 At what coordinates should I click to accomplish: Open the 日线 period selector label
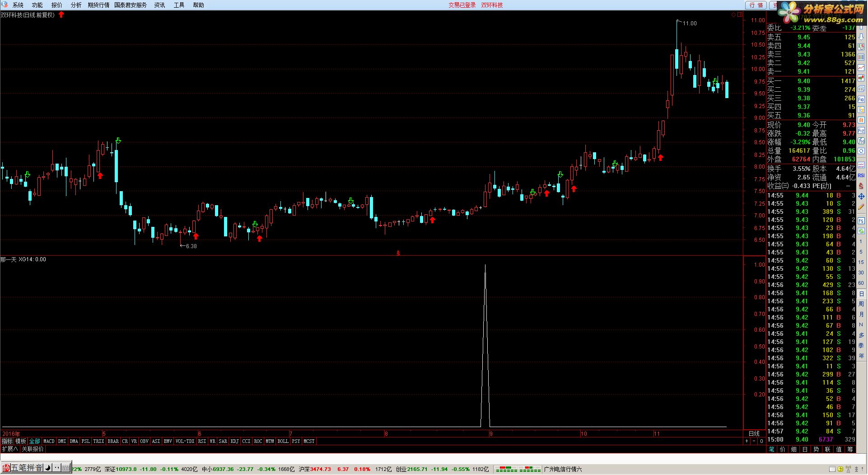(754, 433)
